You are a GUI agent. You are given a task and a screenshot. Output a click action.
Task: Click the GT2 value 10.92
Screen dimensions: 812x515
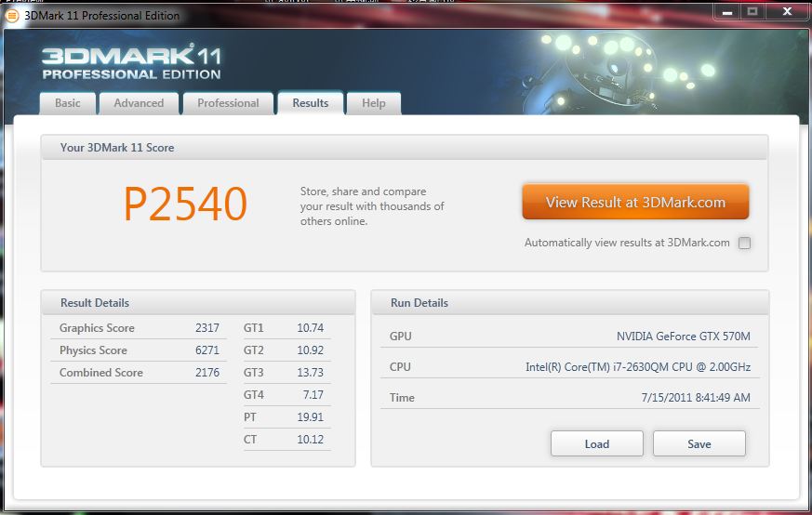tap(310, 350)
